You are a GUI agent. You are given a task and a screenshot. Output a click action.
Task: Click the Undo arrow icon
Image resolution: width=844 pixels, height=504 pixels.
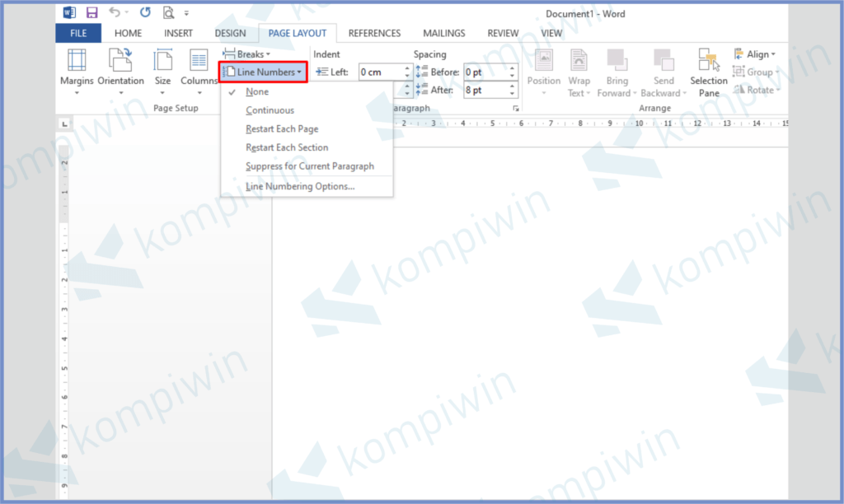click(115, 12)
